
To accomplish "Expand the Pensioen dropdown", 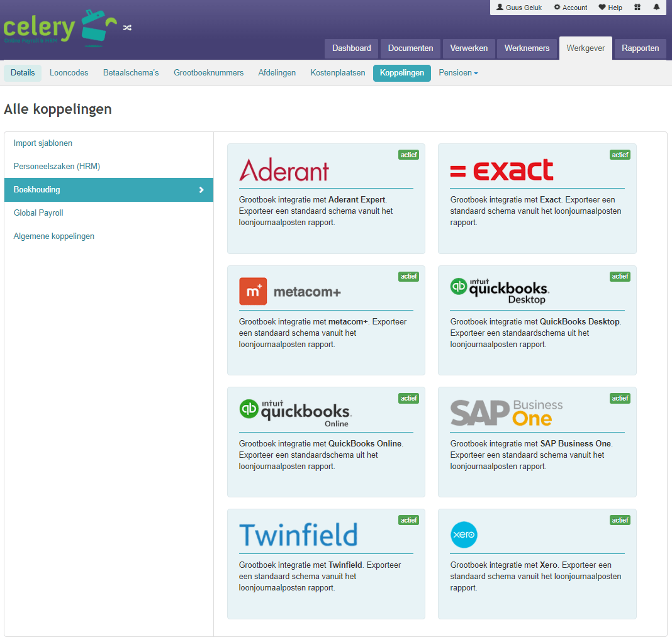I will (x=458, y=73).
